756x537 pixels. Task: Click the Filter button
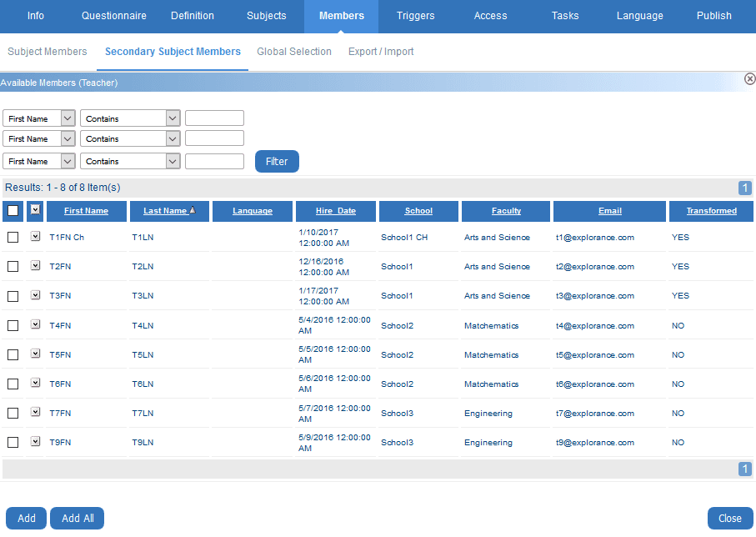277,161
